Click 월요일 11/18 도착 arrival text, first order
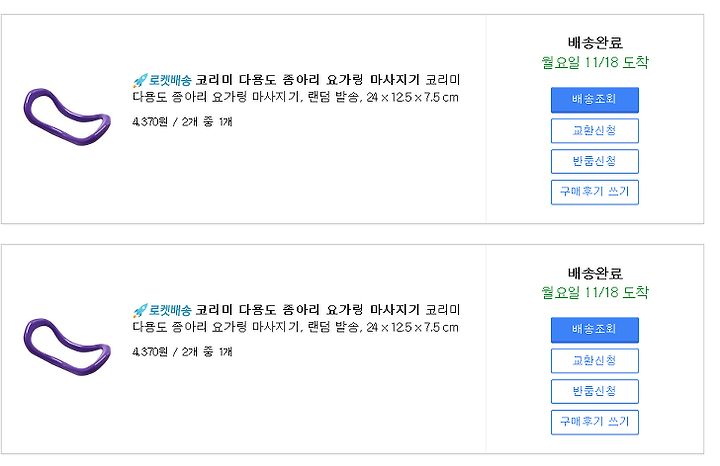 pyautogui.click(x=595, y=62)
